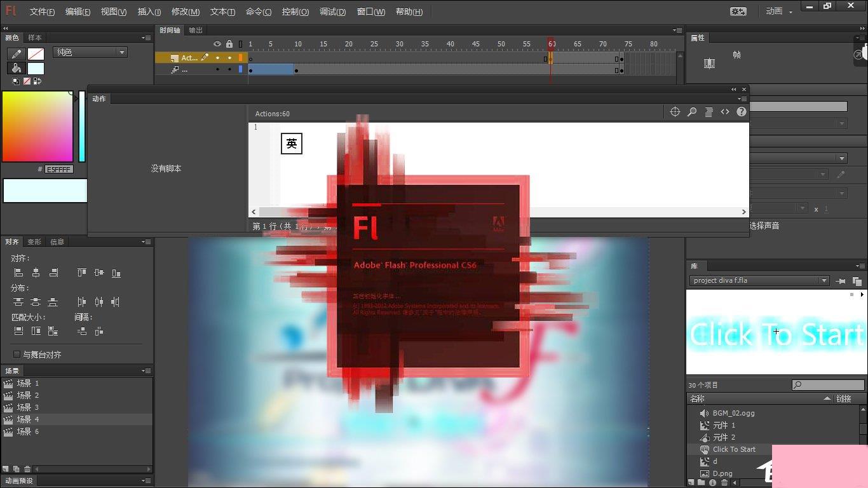Open the 动画 workspace dropdown
868x488 pixels.
[779, 11]
